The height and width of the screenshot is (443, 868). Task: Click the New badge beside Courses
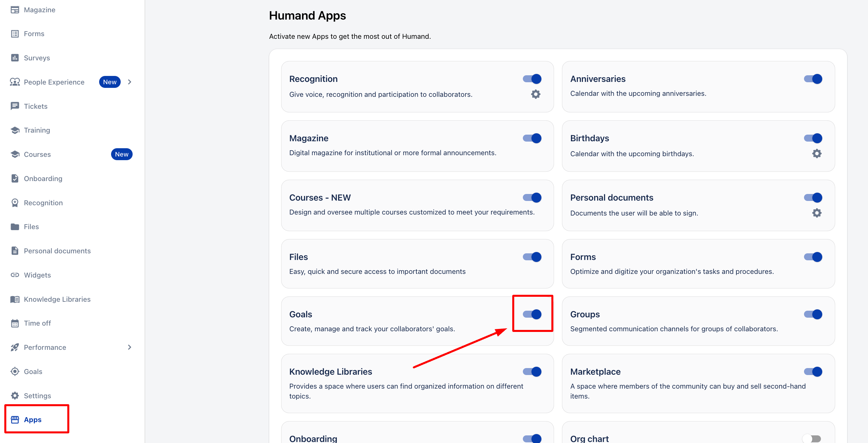122,154
